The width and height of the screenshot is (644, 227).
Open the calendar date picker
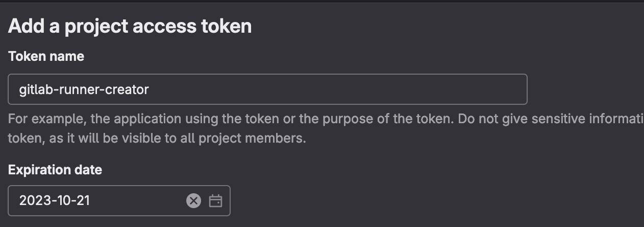click(216, 201)
